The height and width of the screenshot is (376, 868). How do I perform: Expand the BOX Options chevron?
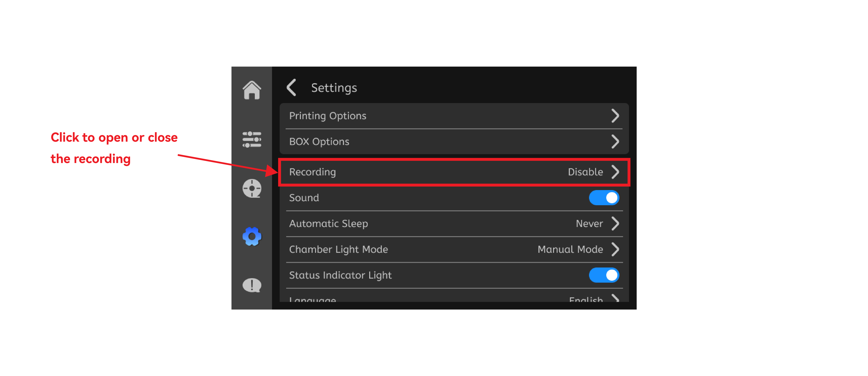coord(615,141)
